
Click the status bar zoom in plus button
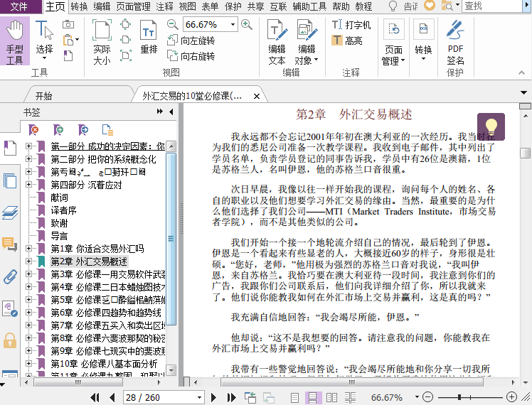point(511,397)
